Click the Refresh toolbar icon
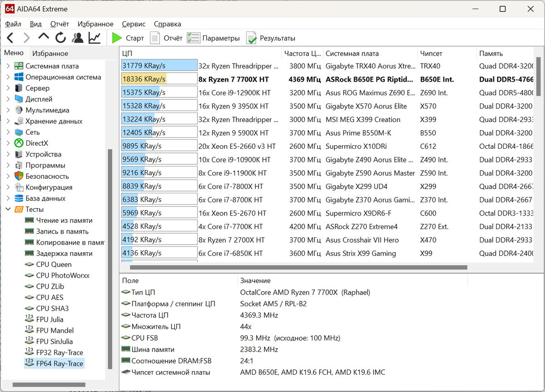Image resolution: width=545 pixels, height=392 pixels. pyautogui.click(x=60, y=38)
